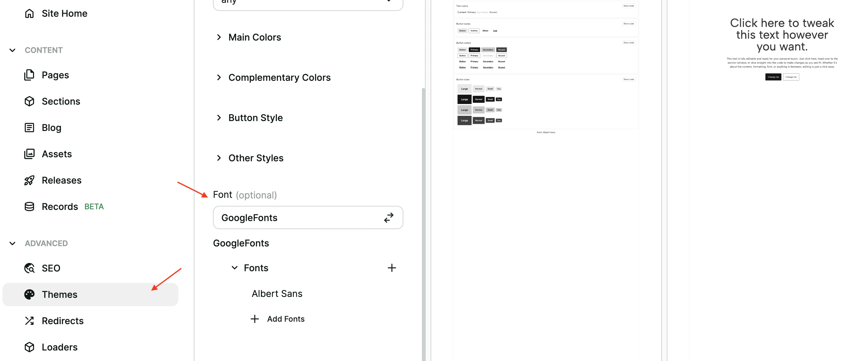Screen dimensions: 868x361
Task: Click the Blog document icon
Action: click(x=30, y=128)
